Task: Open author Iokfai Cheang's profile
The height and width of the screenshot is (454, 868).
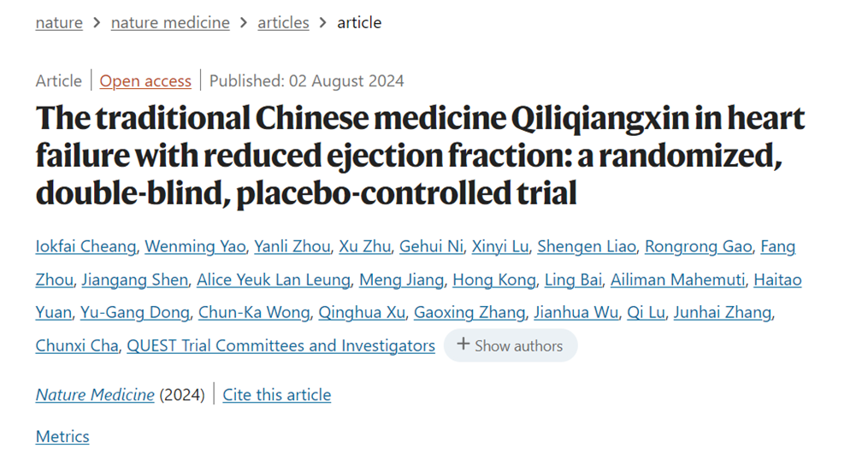Action: tap(86, 246)
